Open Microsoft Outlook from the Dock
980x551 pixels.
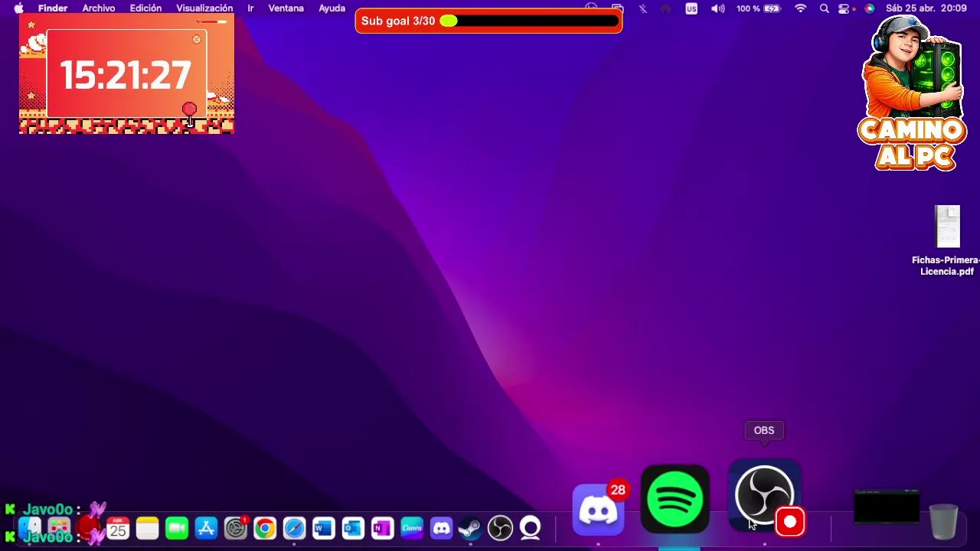click(x=353, y=528)
